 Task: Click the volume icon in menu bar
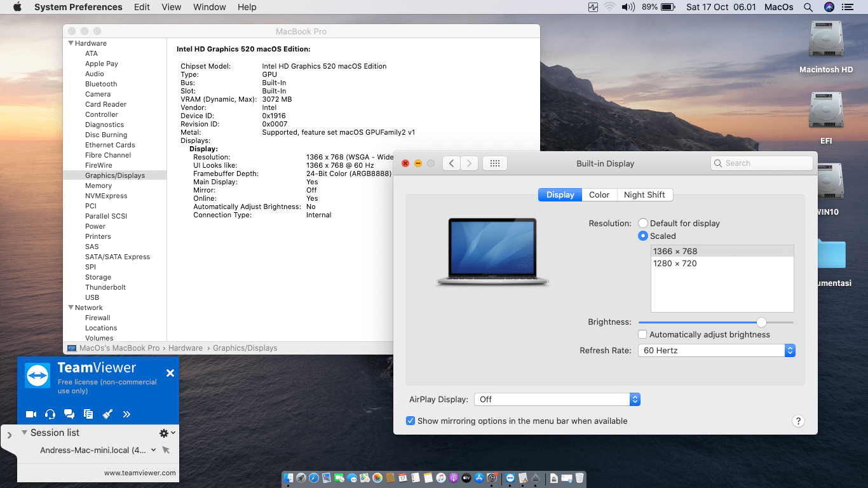[628, 7]
